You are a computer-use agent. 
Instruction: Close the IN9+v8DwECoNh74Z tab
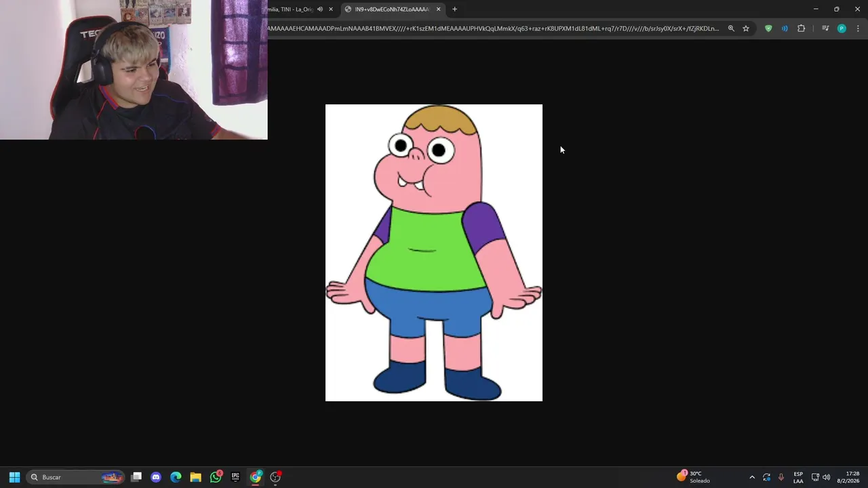(439, 9)
